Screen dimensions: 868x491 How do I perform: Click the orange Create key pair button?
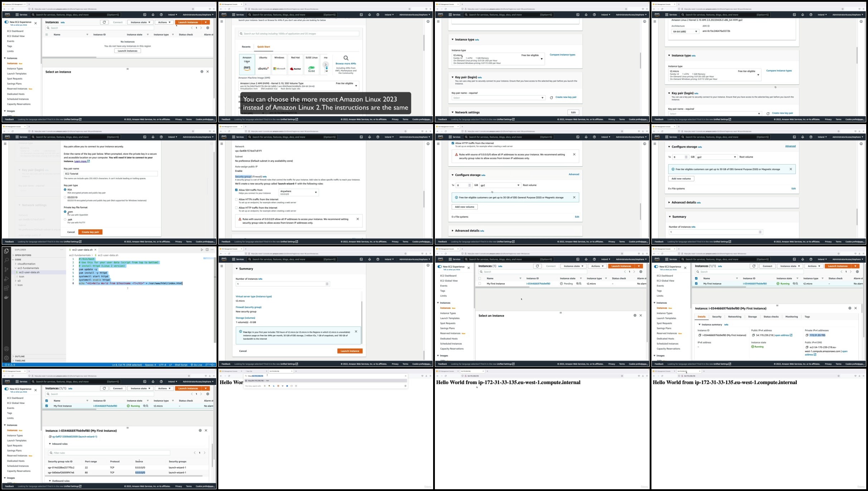(x=90, y=232)
